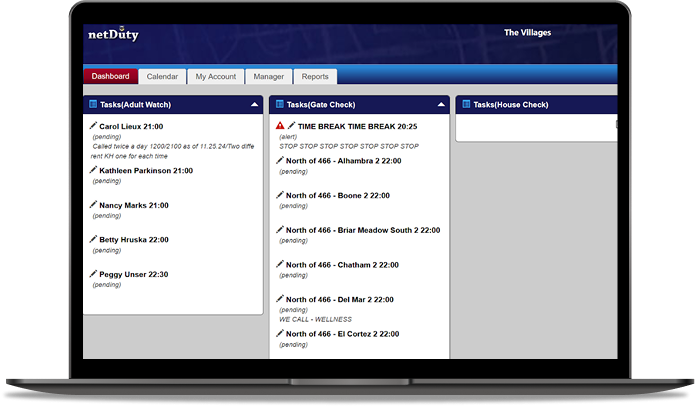Open the Dashboard tab
The height and width of the screenshot is (406, 695).
(110, 76)
